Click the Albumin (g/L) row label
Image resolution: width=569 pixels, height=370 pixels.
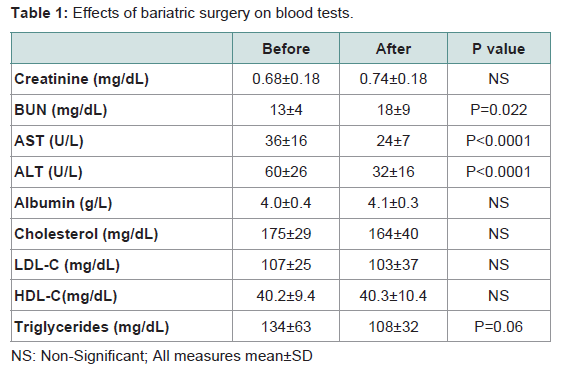point(63,203)
